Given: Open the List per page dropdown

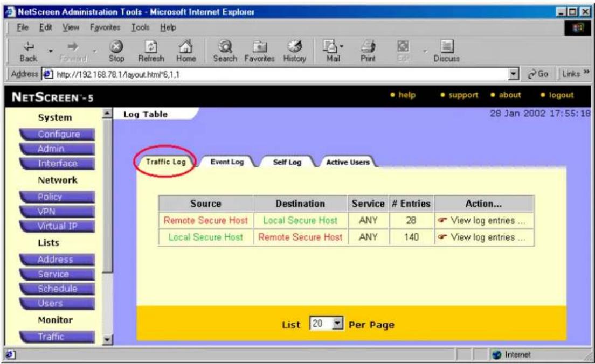Looking at the screenshot, I should point(327,324).
